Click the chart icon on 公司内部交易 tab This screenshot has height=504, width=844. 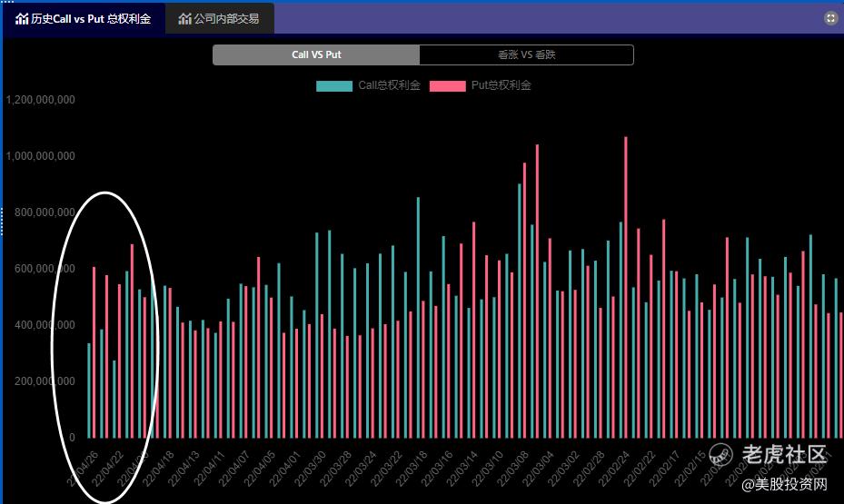(x=184, y=19)
